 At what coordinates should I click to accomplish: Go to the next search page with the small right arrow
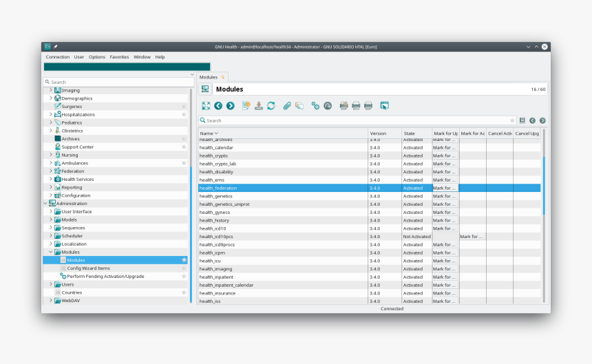click(x=542, y=120)
